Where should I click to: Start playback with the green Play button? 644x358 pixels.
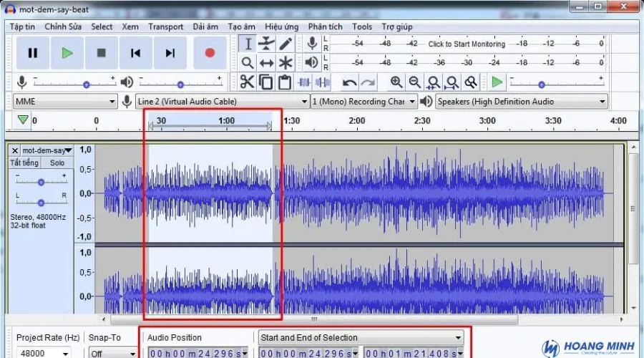pyautogui.click(x=67, y=53)
